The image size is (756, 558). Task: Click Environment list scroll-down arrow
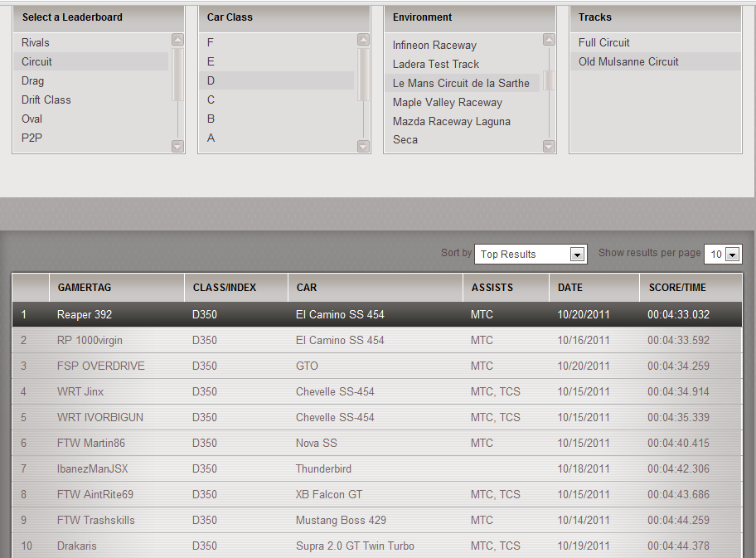[x=549, y=146]
